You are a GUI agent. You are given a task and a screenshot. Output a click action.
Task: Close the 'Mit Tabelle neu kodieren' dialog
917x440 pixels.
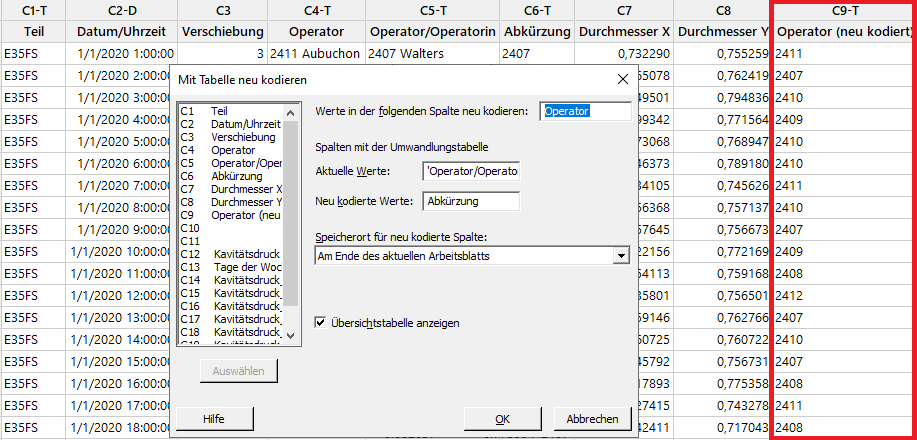623,79
